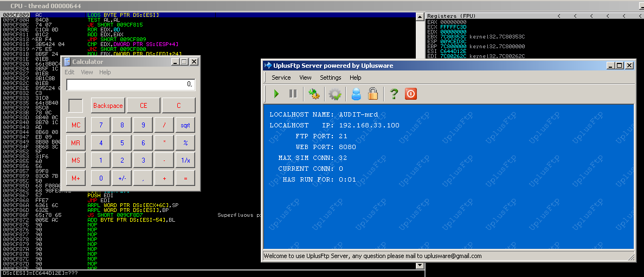Click the plus (+) button in Calculator
Viewport: 644px width, 277px height.
(164, 178)
